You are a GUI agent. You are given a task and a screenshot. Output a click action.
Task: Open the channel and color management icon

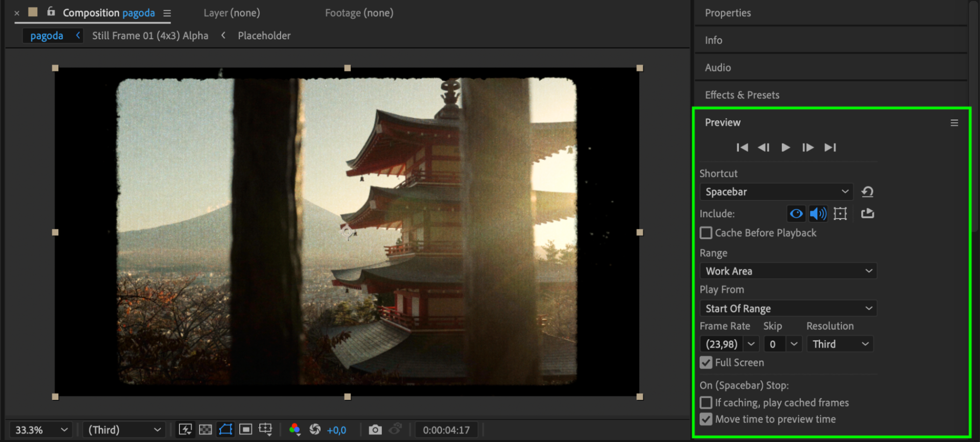tap(295, 430)
